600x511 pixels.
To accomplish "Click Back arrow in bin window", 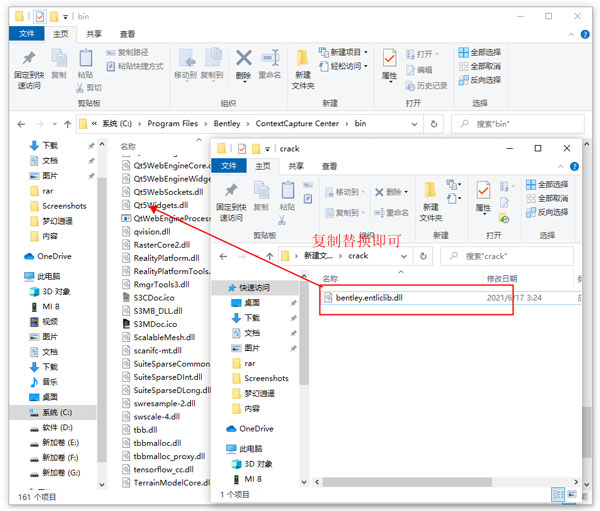I will click(21, 124).
